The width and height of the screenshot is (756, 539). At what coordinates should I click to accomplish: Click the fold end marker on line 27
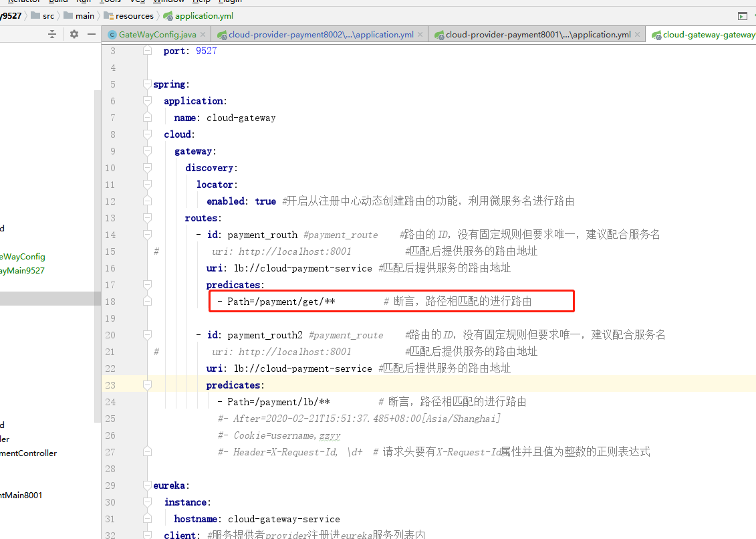pos(148,451)
